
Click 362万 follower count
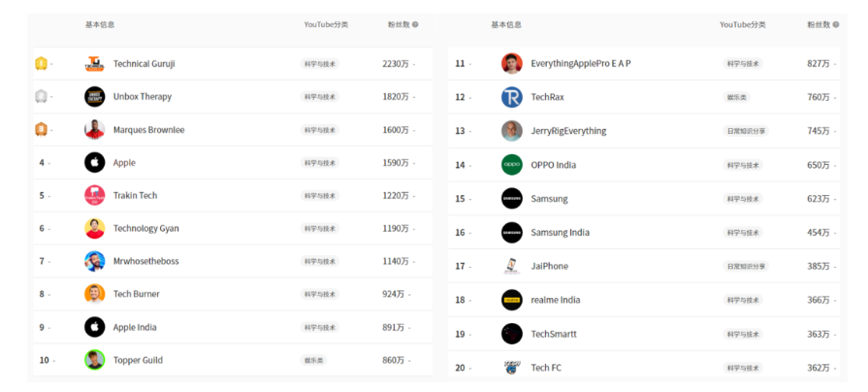[x=819, y=368]
